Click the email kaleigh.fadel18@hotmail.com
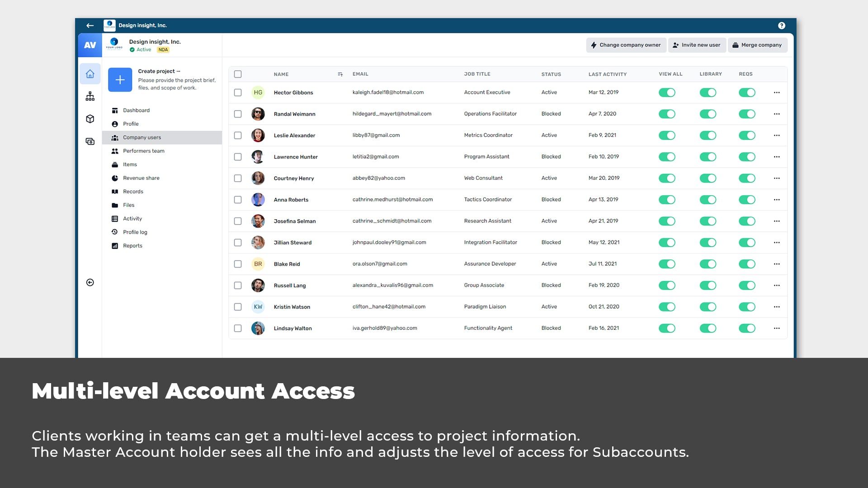 point(388,92)
